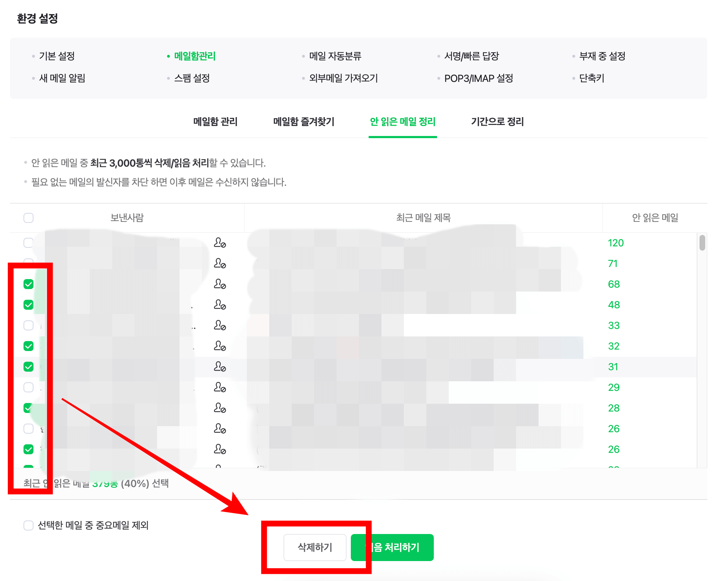728x581 pixels.
Task: Select the 안 읽은 메일 정리 tab
Action: (x=403, y=122)
